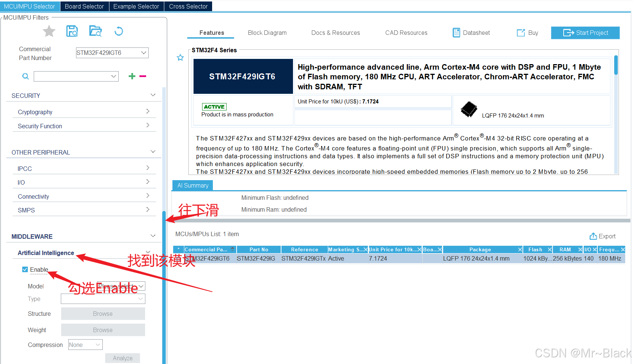Screen dimensions: 633x364
Task: Switch to MCU/MPU Selector tab
Action: [x=30, y=6]
